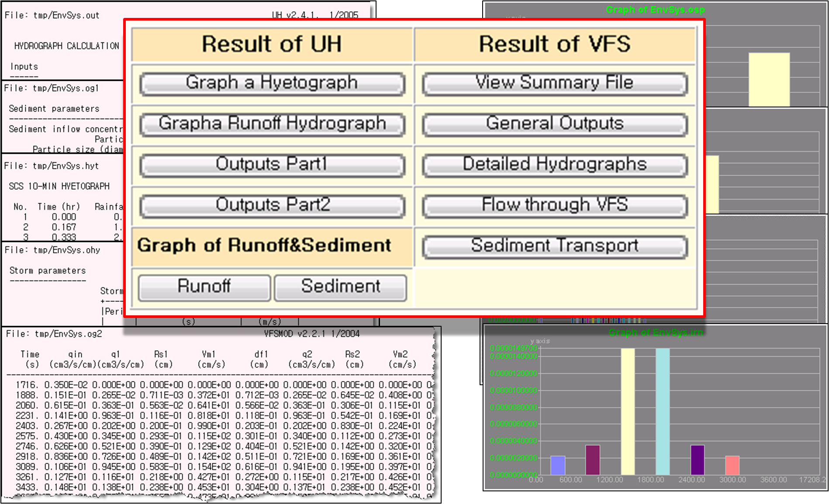This screenshot has width=829, height=504.
Task: Select Outputs Part1 button
Action: pyautogui.click(x=272, y=165)
